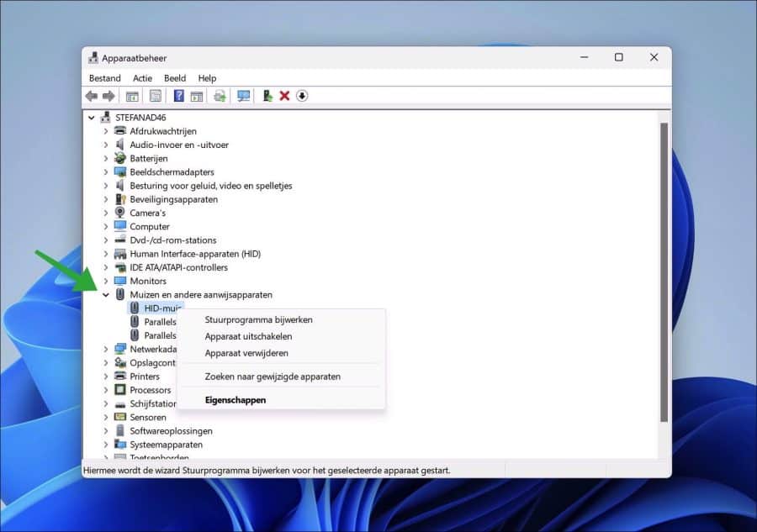The image size is (757, 532).
Task: Click the show/hide console tree icon
Action: (132, 96)
